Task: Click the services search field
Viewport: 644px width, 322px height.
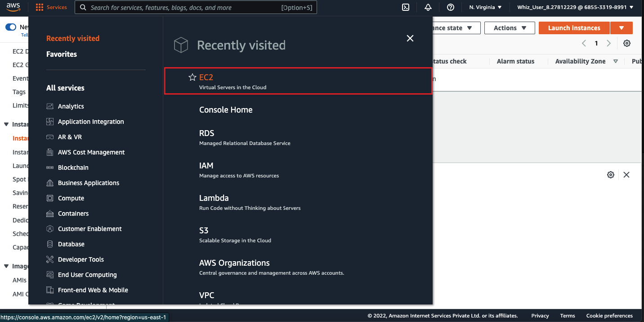Action: (x=196, y=7)
